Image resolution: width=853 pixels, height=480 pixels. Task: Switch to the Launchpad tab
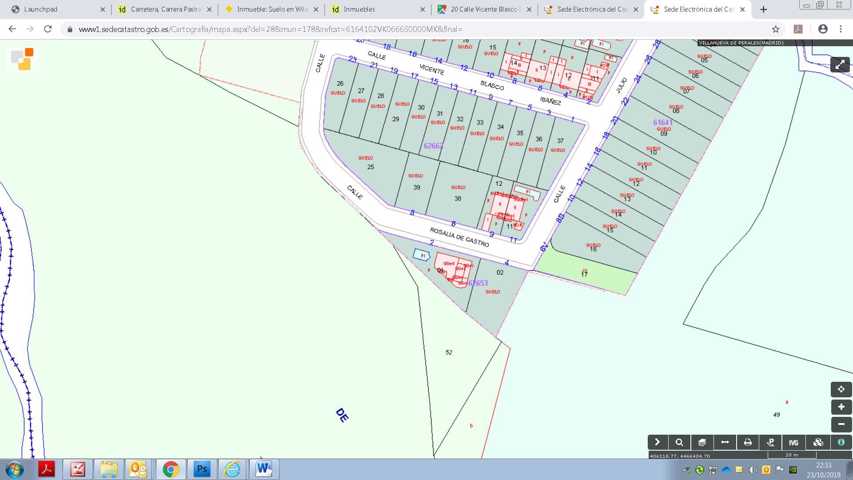coord(55,9)
